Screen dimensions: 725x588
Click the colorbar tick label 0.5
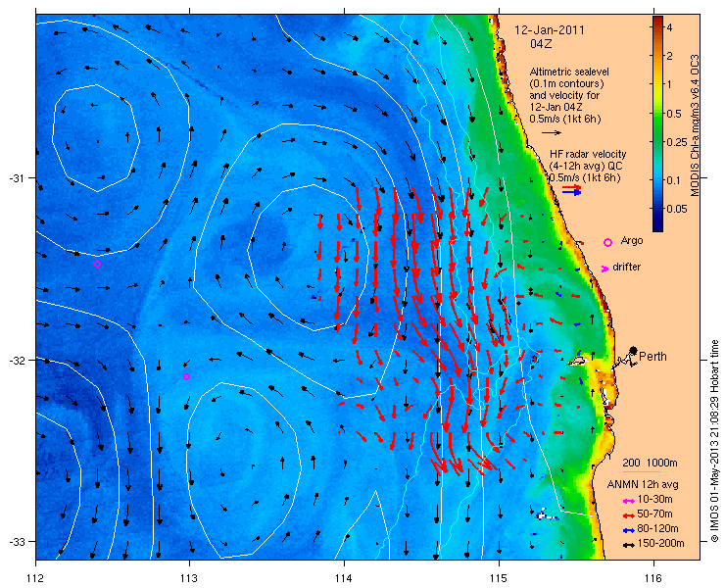[672, 114]
